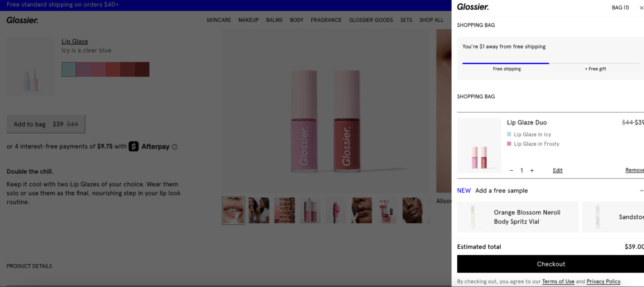
Task: Open the SHOP ALL menu
Action: click(x=431, y=20)
